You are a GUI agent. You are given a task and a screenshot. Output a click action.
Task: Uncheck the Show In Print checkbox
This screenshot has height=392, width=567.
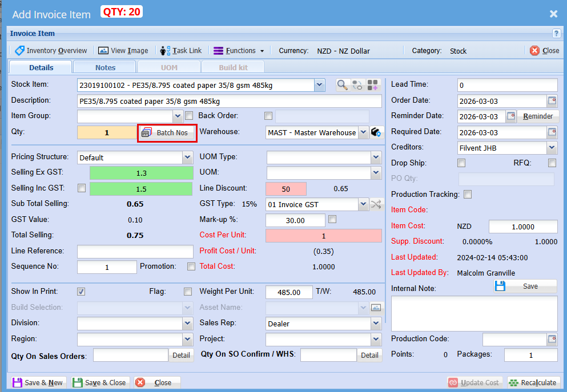click(x=81, y=292)
